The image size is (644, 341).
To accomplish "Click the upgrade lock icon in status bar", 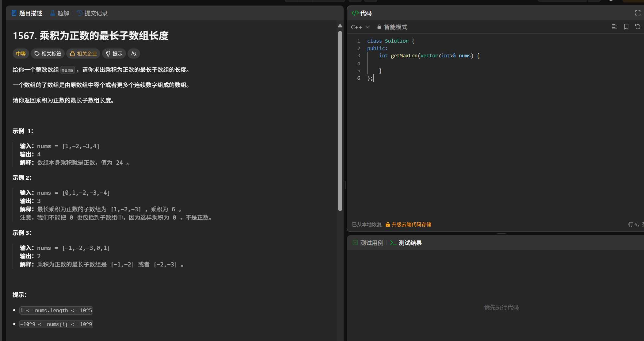I will 388,224.
